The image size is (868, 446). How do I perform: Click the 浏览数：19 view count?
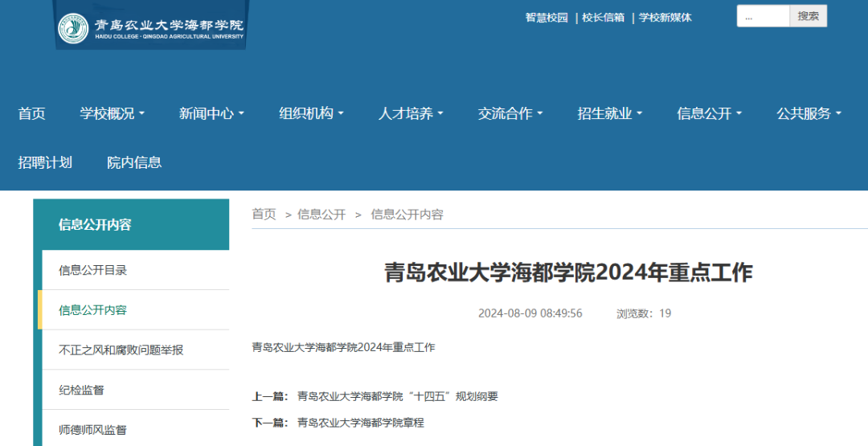(644, 313)
